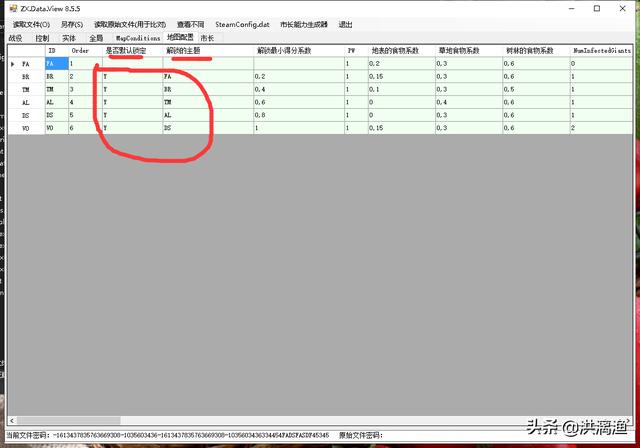Open the 实体 tab

(69, 37)
